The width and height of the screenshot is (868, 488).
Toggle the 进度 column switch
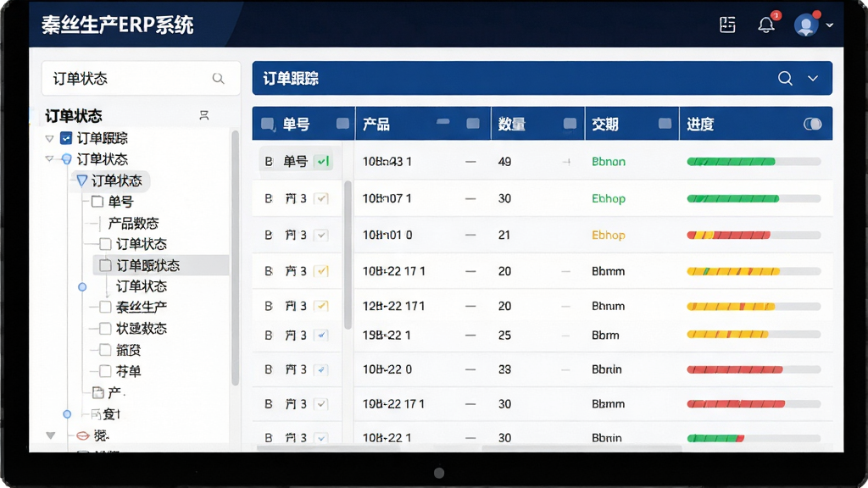coord(813,124)
